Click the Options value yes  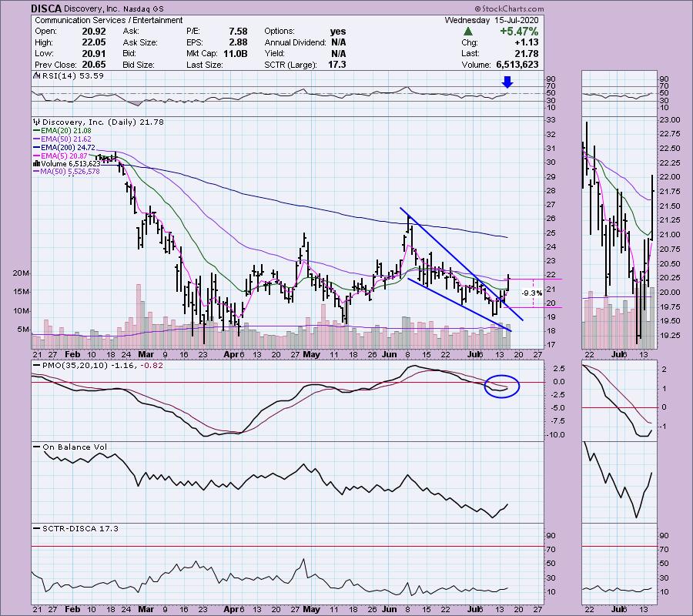click(338, 32)
